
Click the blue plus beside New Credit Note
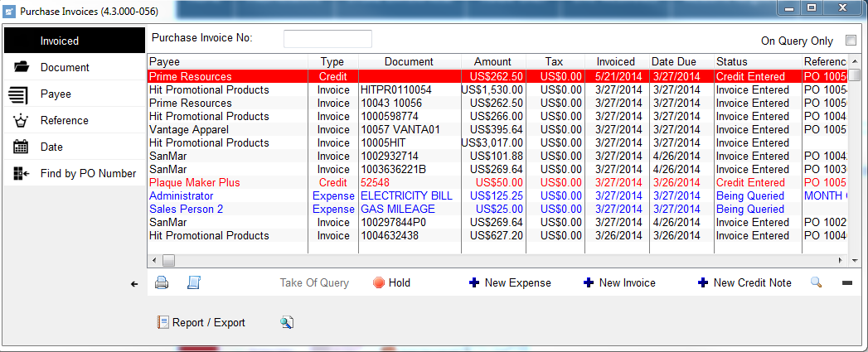702,282
